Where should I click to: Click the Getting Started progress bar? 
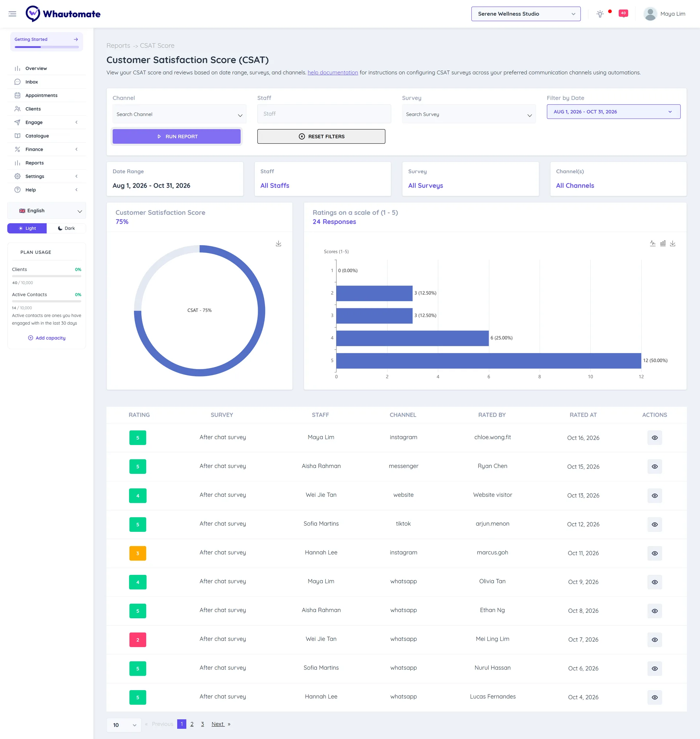pos(47,47)
